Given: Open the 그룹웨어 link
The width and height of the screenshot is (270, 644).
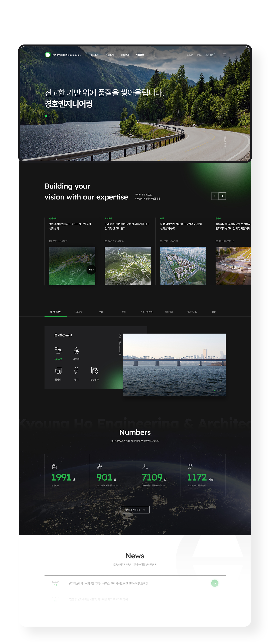Looking at the screenshot, I should click(190, 55).
